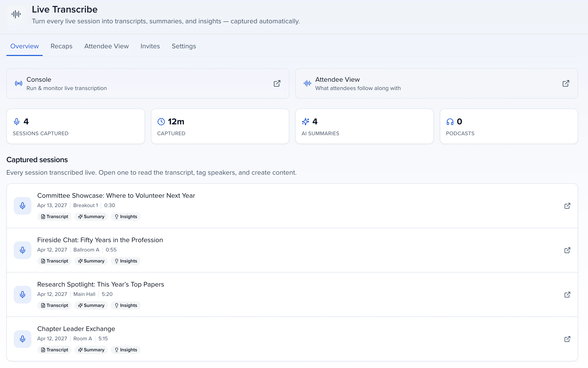Click 'Research Spotlight: This Year's Top Papers' title
Screen dimensions: 588x368
click(101, 284)
